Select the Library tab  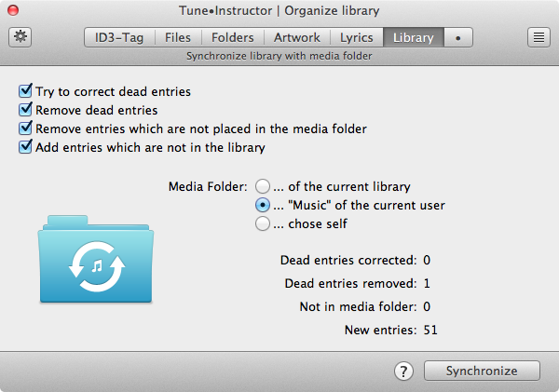(414, 37)
